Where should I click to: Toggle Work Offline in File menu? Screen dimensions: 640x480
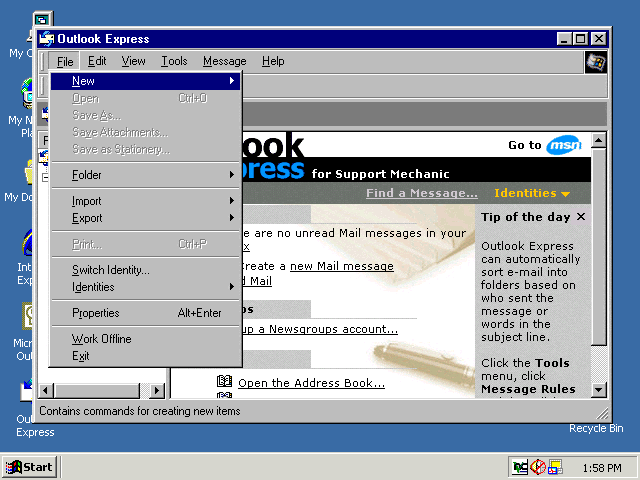pos(145,339)
